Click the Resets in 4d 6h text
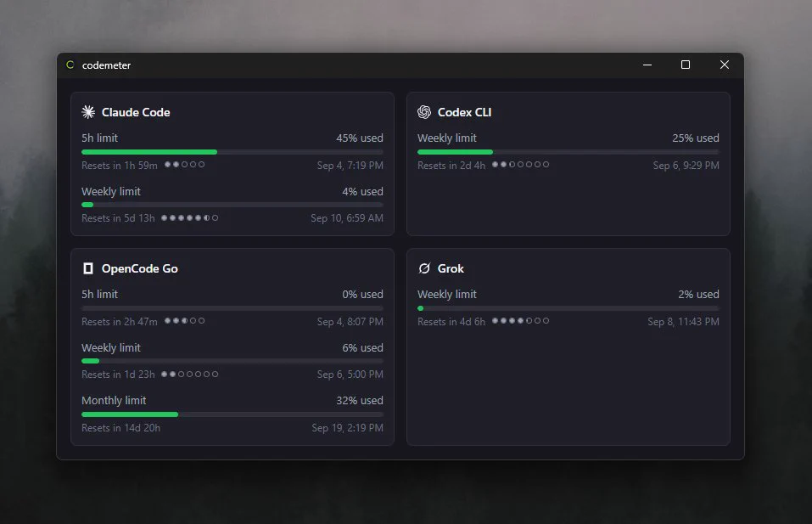The height and width of the screenshot is (524, 812). click(x=451, y=321)
